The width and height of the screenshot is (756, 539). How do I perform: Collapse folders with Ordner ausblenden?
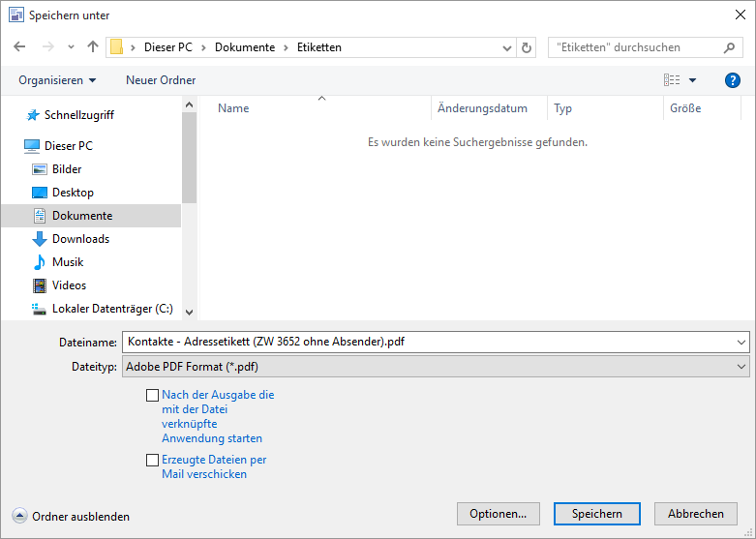click(71, 517)
